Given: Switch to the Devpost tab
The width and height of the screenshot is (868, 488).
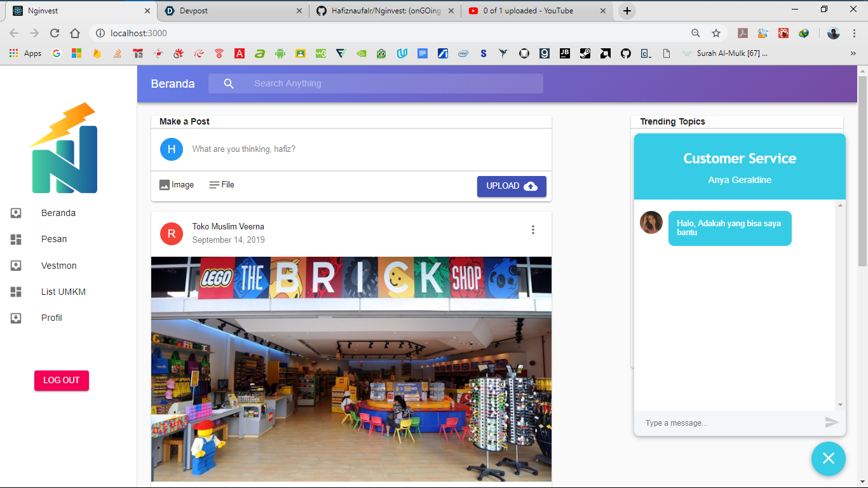Looking at the screenshot, I should pos(233,11).
